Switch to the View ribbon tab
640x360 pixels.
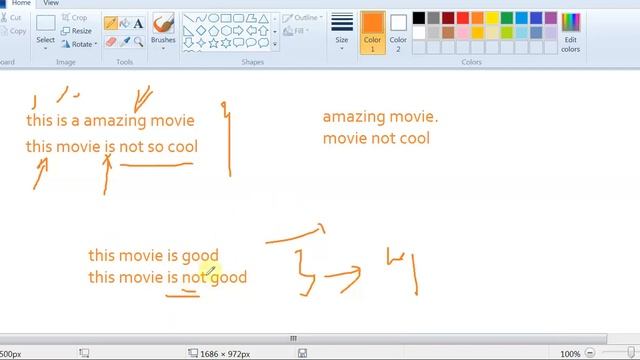coord(51,3)
